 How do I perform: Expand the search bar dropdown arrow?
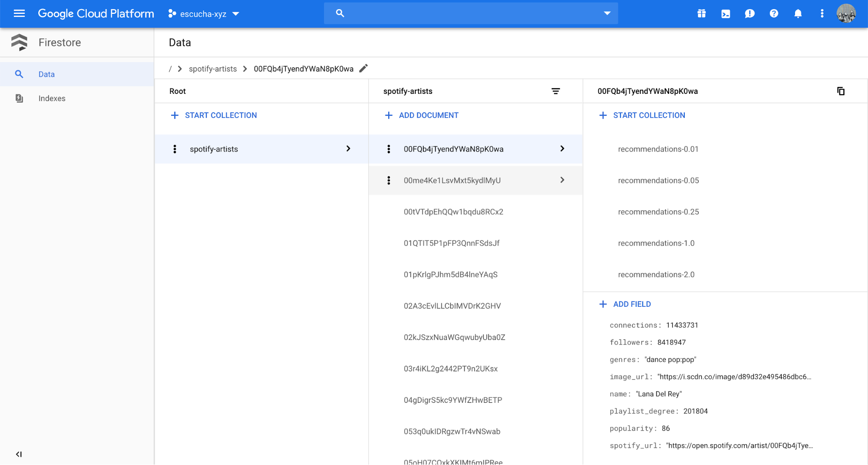pos(607,13)
